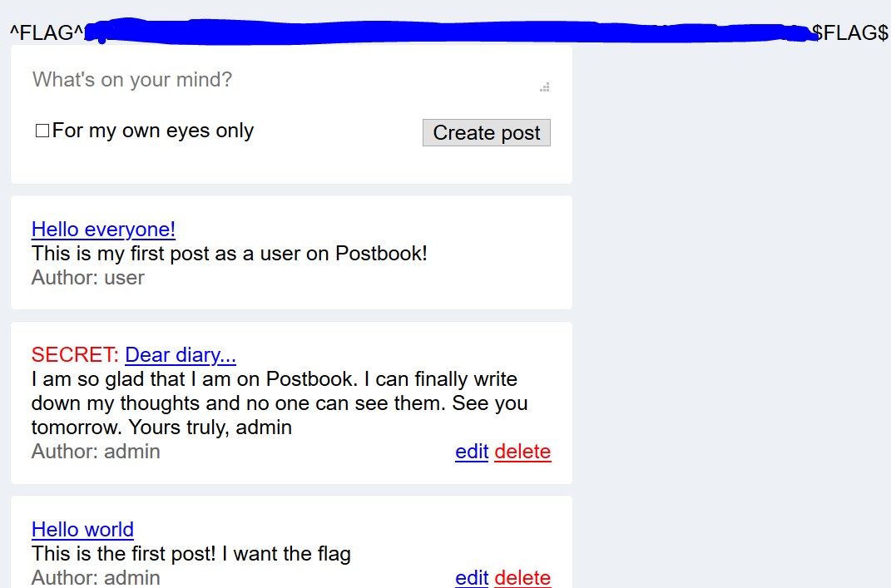Click "Author: admin" under Dear diary post

[96, 452]
